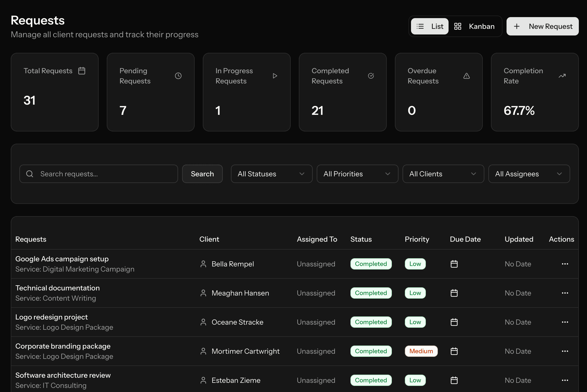Click the checkmark icon on Completed Requests card
This screenshot has height=392, width=587.
(371, 76)
